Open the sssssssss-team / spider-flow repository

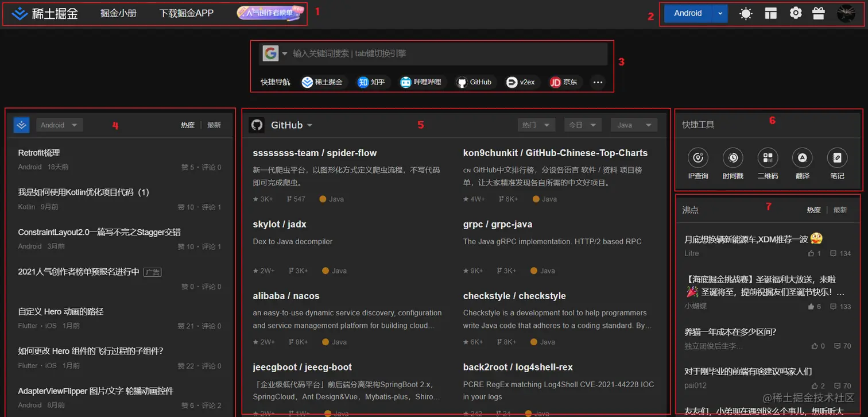(x=315, y=153)
